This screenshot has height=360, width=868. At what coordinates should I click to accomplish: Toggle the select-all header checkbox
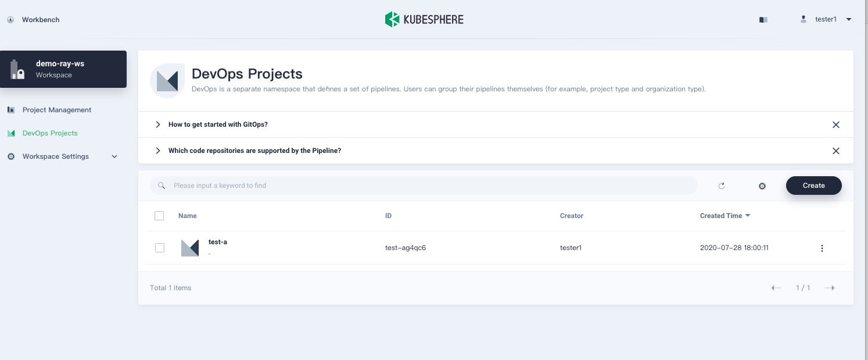click(159, 216)
